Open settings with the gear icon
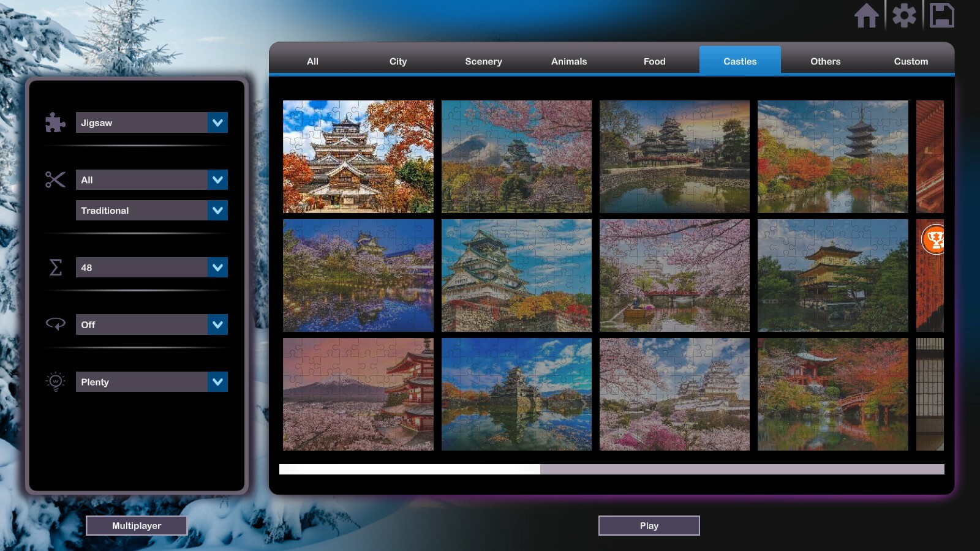The height and width of the screenshot is (551, 980). (x=905, y=16)
